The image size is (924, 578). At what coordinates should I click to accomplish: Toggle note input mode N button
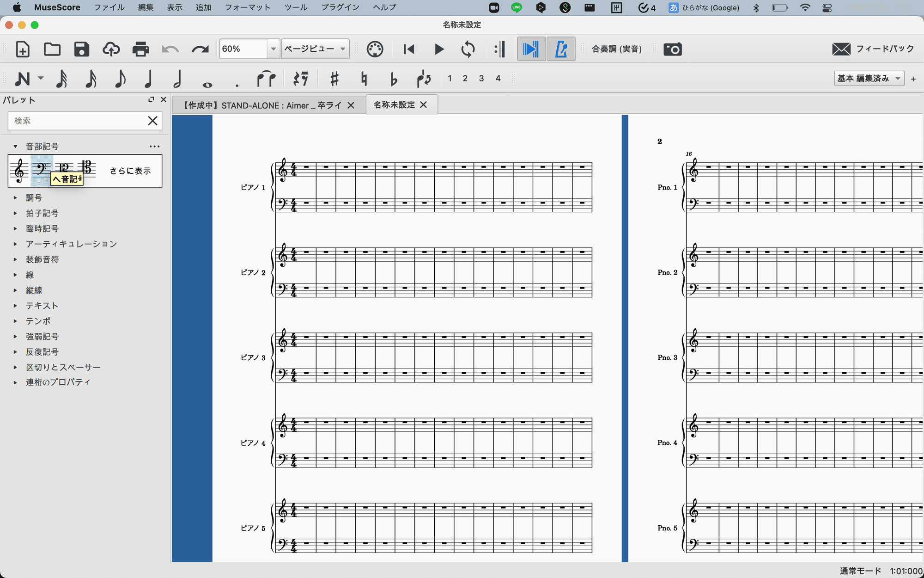click(x=22, y=79)
